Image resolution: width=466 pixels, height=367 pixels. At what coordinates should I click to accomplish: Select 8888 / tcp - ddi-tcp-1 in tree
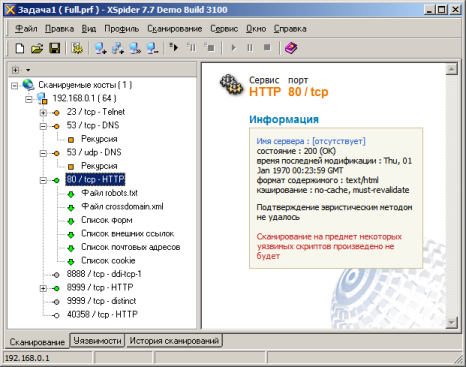(104, 274)
